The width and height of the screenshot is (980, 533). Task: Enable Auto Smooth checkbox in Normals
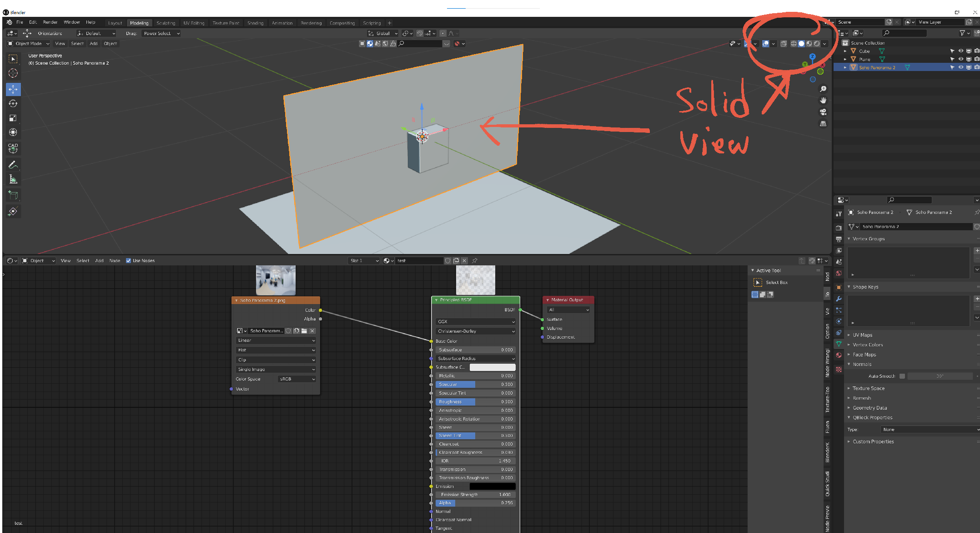click(x=902, y=376)
